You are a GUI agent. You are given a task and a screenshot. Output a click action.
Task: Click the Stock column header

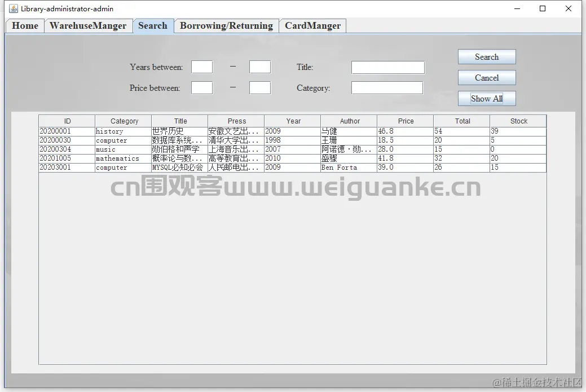click(518, 121)
